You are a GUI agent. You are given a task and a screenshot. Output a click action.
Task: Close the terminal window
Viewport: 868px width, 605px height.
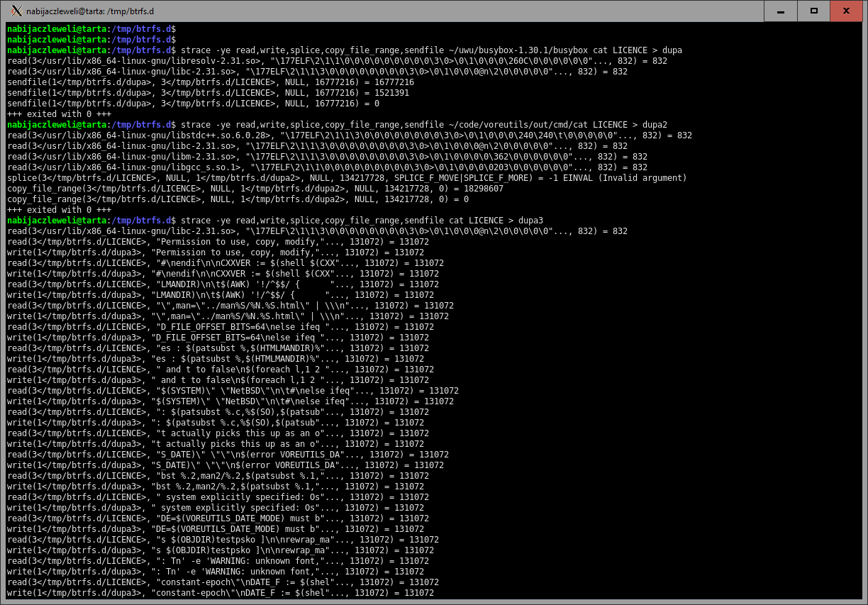pyautogui.click(x=847, y=11)
